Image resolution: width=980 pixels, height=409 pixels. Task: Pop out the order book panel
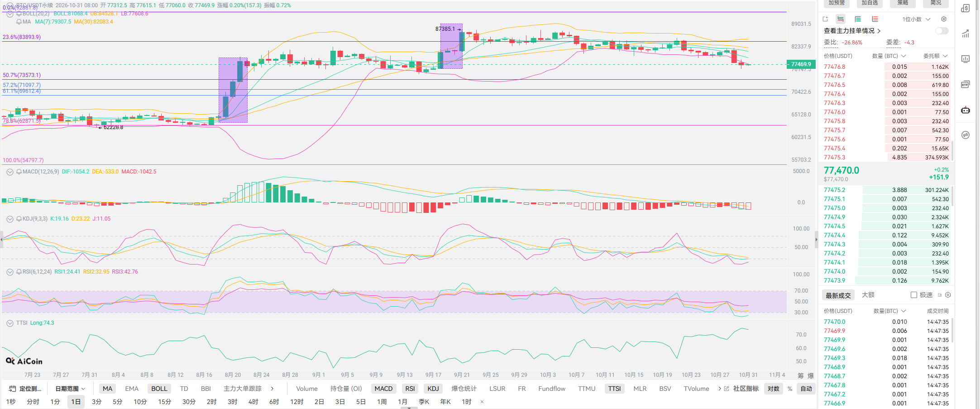coord(825,19)
